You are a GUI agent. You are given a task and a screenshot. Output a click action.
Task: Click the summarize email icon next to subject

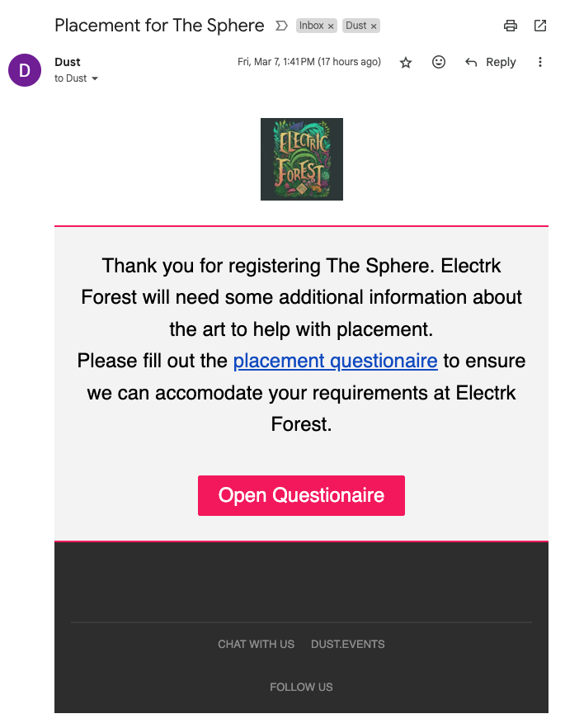click(x=280, y=26)
